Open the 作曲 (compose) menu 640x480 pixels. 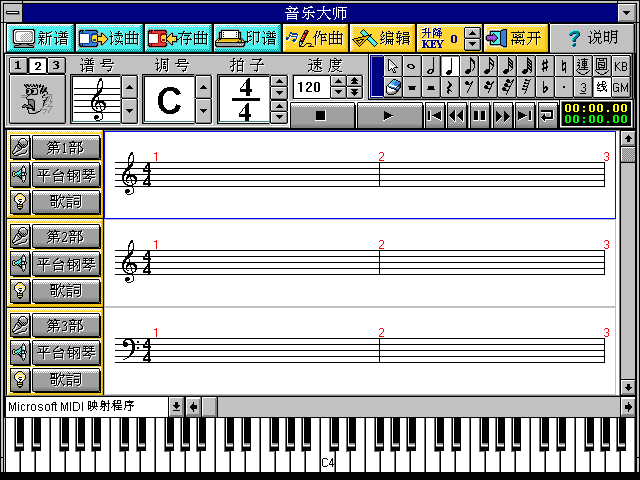314,38
